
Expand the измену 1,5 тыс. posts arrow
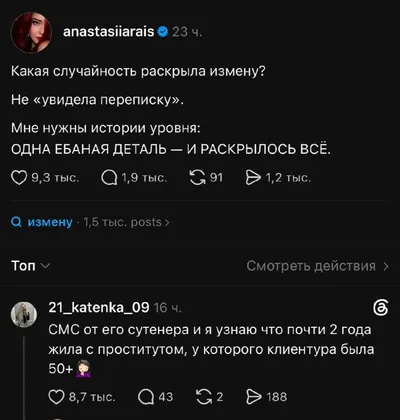167,222
